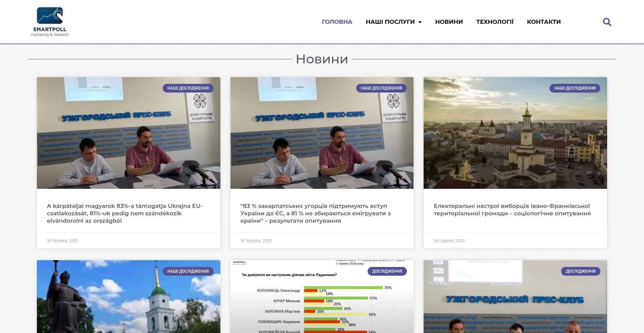This screenshot has height=333, width=644.
Task: Click НАШІ ДОСЛІДЖЕННЯ badge on Hungarian article card
Action: pos(188,88)
